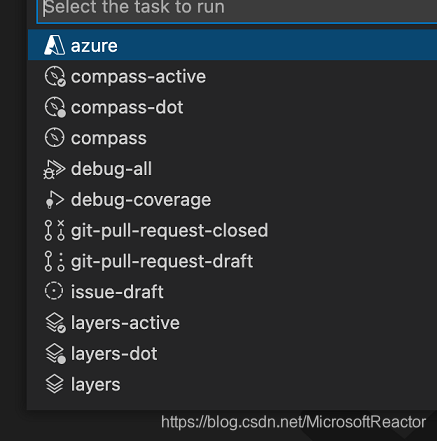Viewport: 437px width, 441px height.
Task: Click the debug-all bug icon
Action: [54, 169]
